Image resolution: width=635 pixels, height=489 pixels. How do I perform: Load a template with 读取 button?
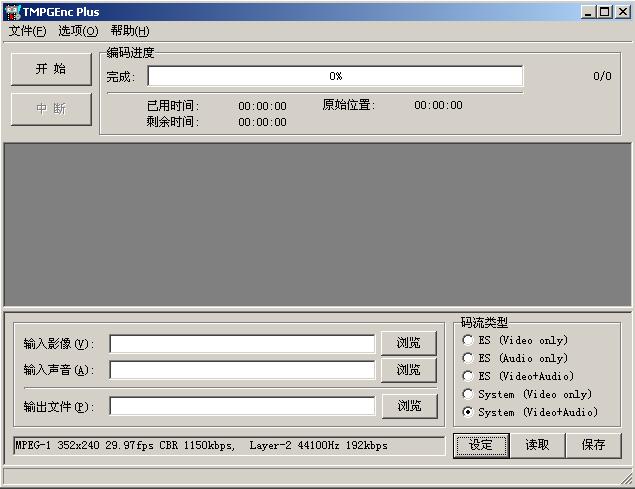click(x=537, y=445)
